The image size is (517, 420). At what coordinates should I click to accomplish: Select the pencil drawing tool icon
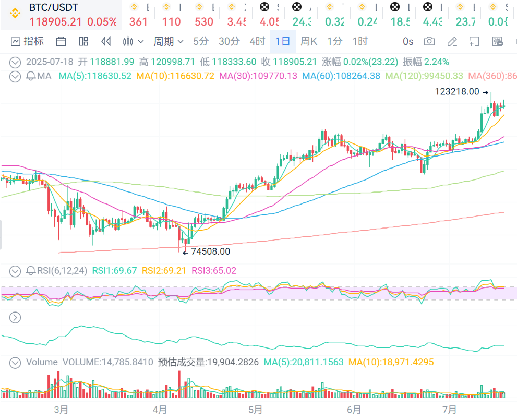tap(452, 42)
